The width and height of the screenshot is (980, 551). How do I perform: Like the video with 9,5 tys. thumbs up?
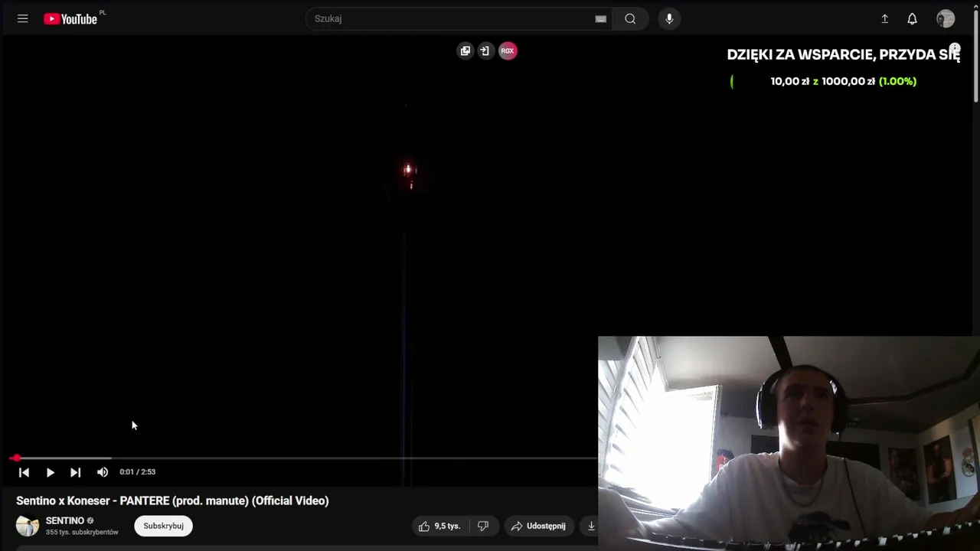(439, 526)
